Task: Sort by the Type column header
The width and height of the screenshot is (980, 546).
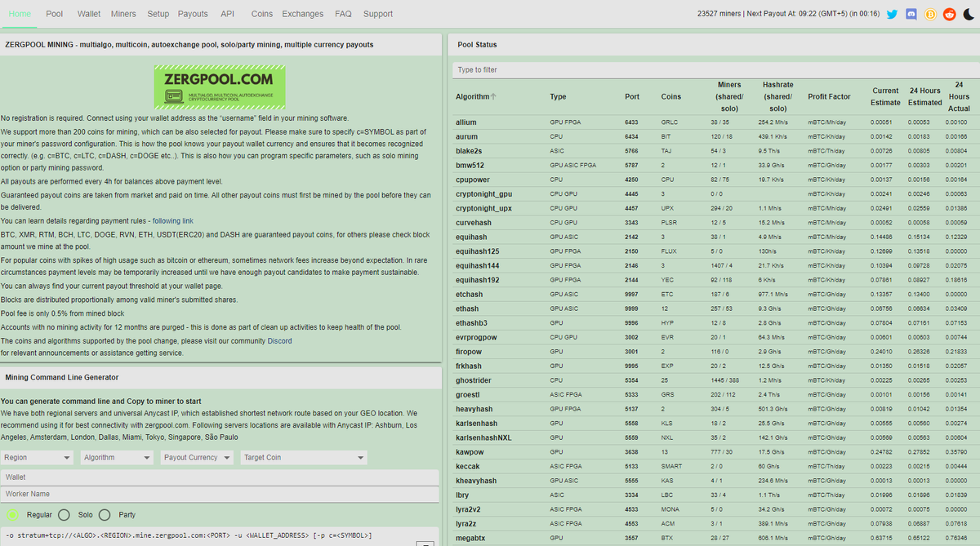Action: [559, 96]
